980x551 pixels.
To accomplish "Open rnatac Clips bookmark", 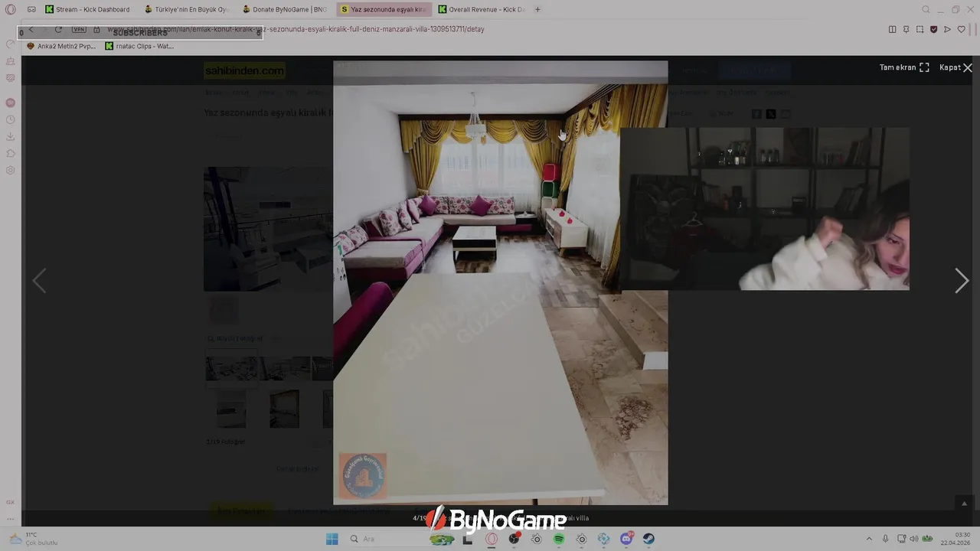I will [139, 46].
